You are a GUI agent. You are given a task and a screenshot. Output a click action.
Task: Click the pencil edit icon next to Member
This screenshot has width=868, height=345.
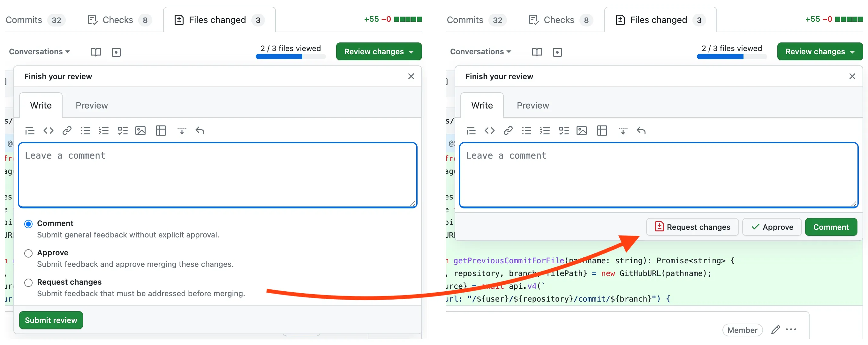775,329
